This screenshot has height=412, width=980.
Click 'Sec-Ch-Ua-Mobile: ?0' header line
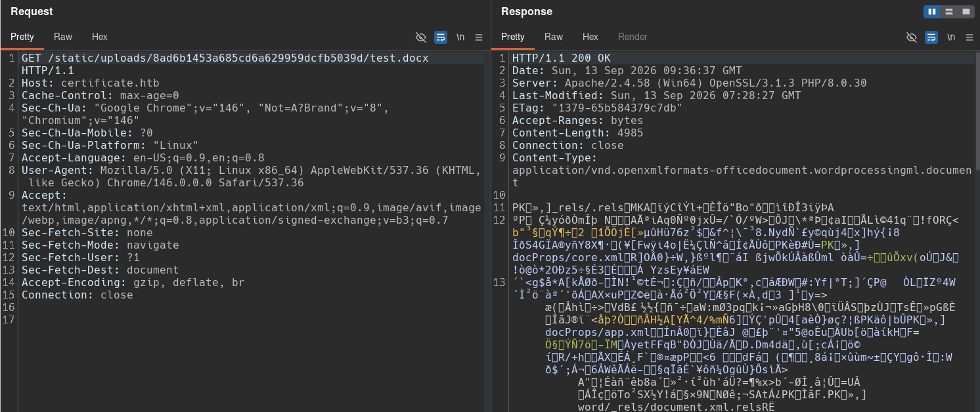[87, 133]
